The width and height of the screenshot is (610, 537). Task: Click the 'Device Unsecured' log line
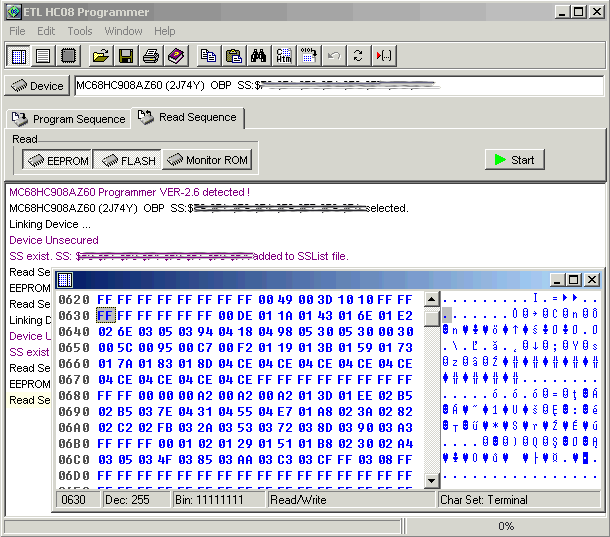tap(54, 240)
